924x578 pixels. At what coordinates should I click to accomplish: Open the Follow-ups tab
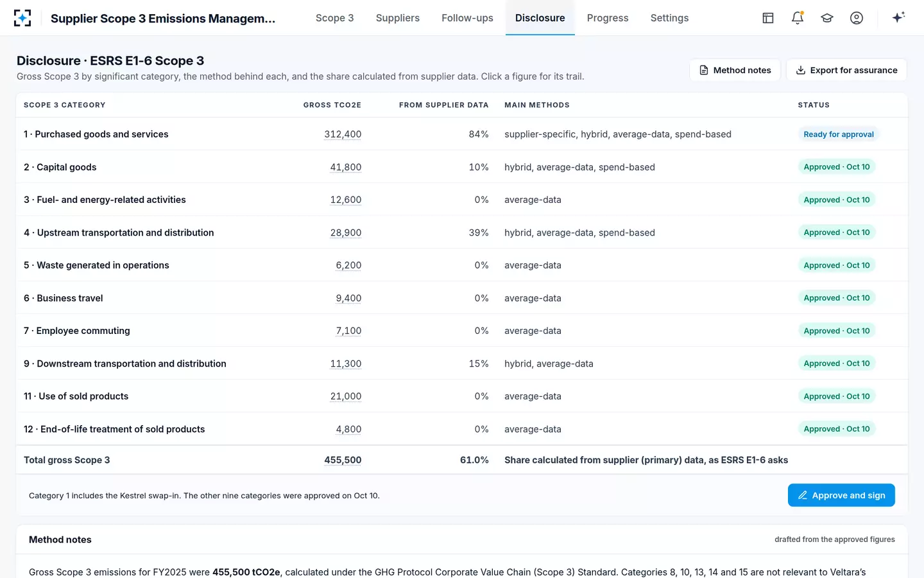(467, 18)
